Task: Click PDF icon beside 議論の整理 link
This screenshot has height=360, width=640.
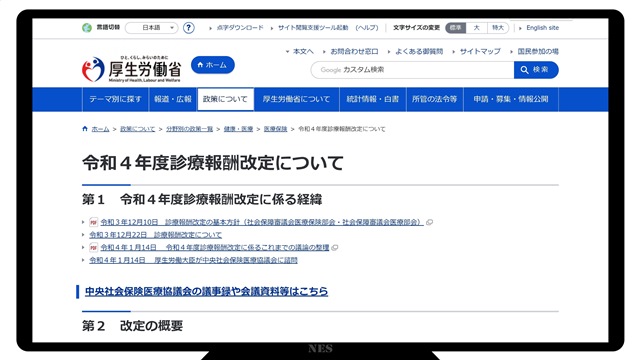Action: pos(94,247)
